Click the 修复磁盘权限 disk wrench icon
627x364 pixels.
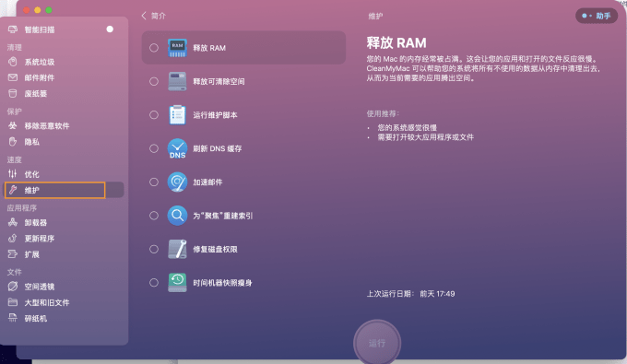pos(177,249)
